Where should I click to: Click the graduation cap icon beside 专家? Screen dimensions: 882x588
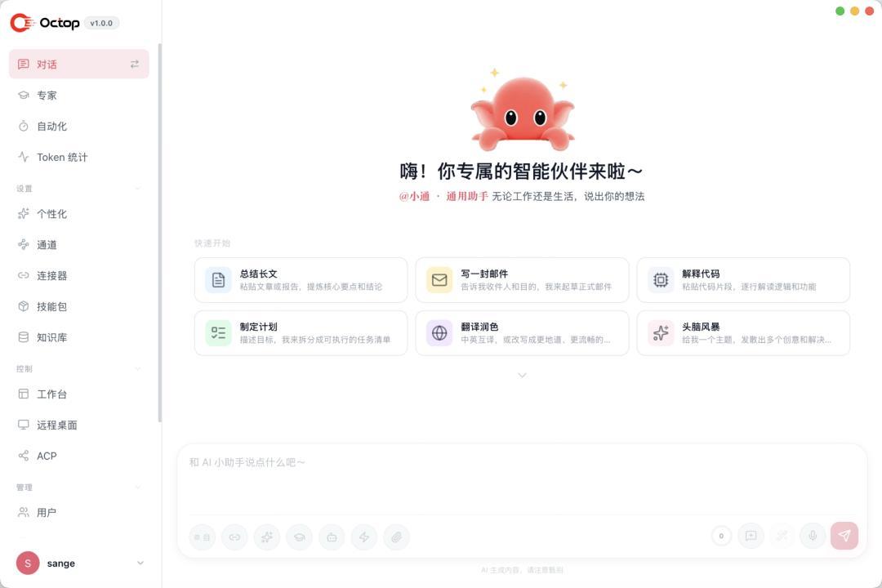click(23, 95)
